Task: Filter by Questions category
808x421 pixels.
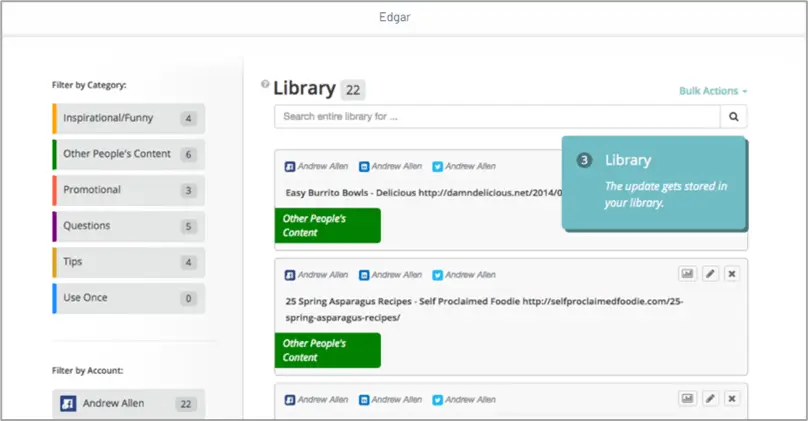Action: pos(128,227)
